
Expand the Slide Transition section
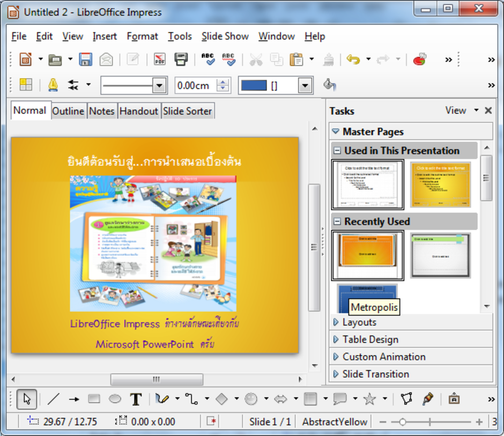411,374
